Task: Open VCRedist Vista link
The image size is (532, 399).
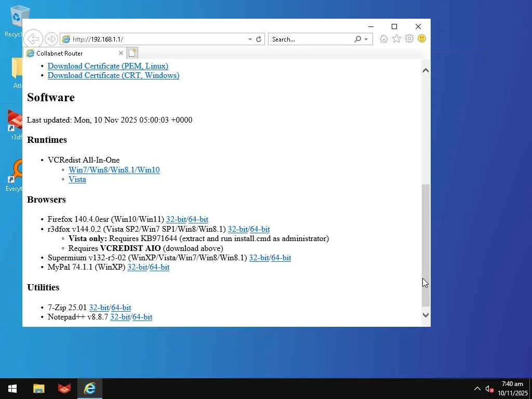Action: pos(77,179)
